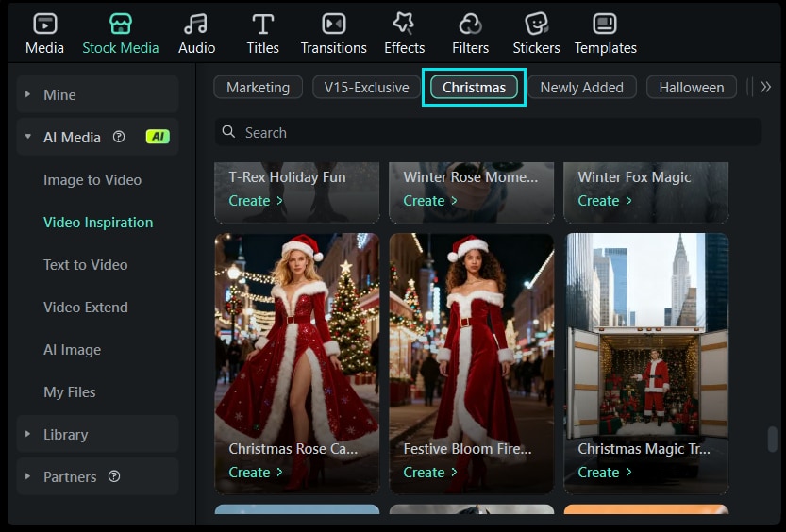Screen dimensions: 786x532
Task: Click the search magnifier icon
Action: click(x=228, y=132)
